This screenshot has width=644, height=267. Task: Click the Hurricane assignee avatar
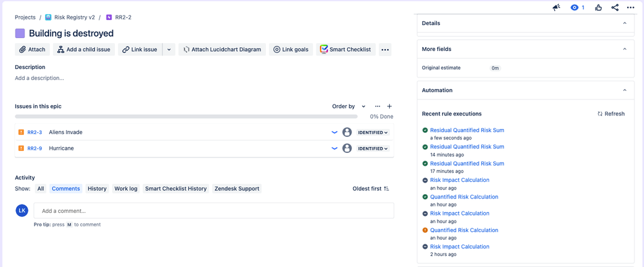coord(347,148)
